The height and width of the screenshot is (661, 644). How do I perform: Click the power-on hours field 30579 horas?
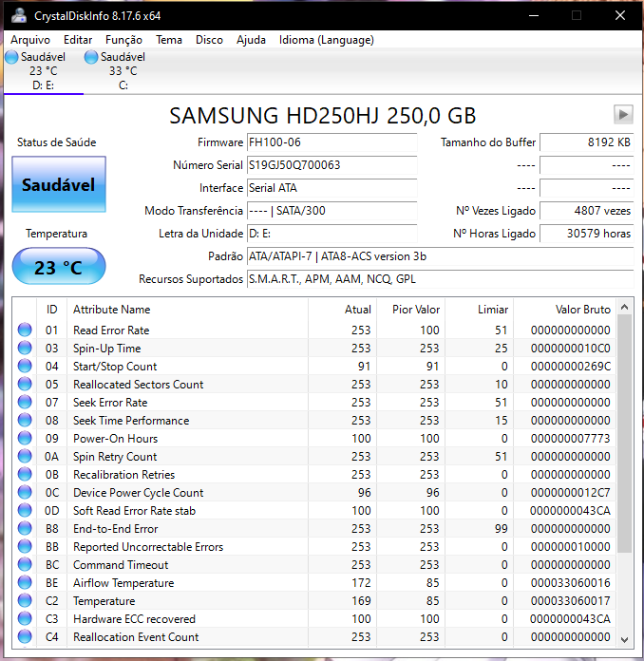click(x=587, y=233)
